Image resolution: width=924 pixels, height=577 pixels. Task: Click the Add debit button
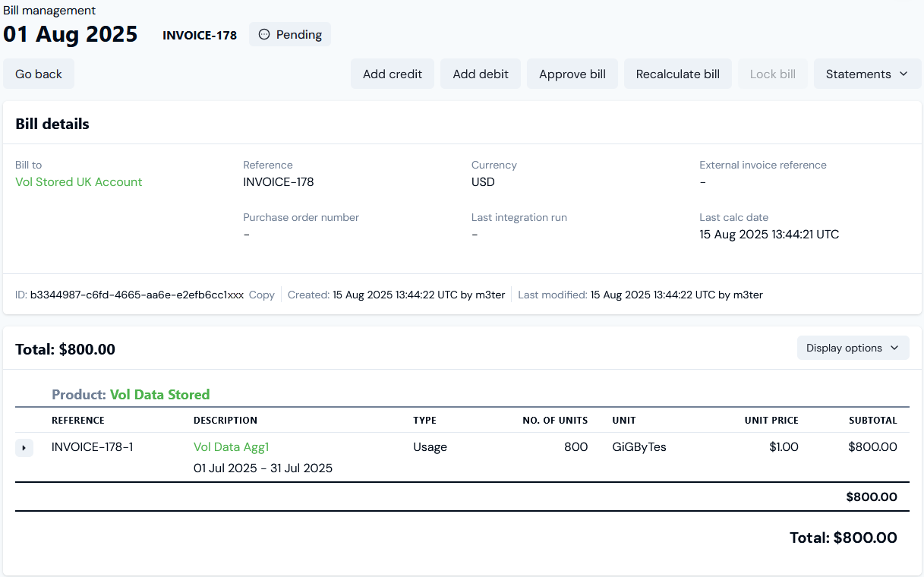click(x=481, y=74)
